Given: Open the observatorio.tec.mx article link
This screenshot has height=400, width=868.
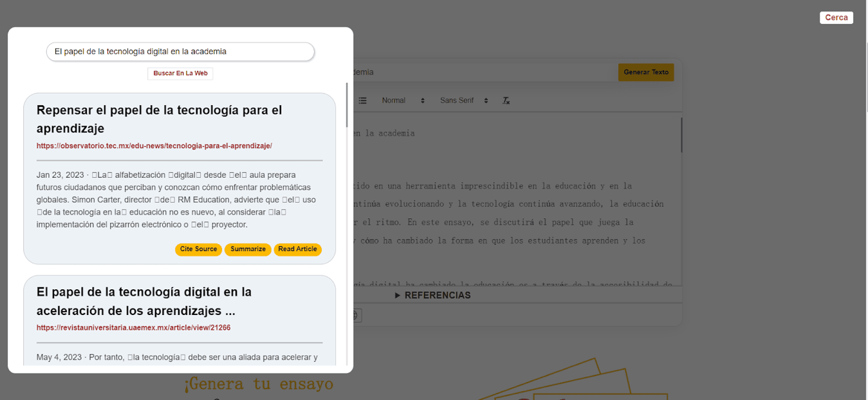Looking at the screenshot, I should 154,146.
